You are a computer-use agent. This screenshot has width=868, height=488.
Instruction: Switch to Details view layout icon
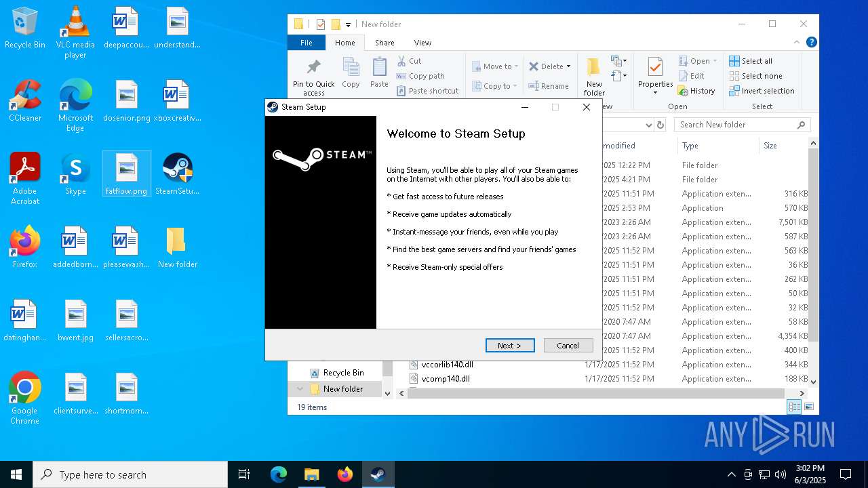pyautogui.click(x=794, y=407)
